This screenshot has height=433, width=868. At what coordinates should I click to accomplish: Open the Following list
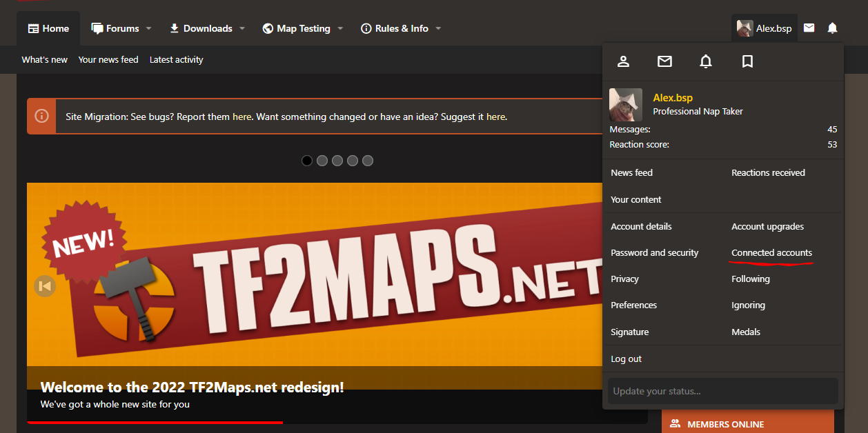(751, 279)
